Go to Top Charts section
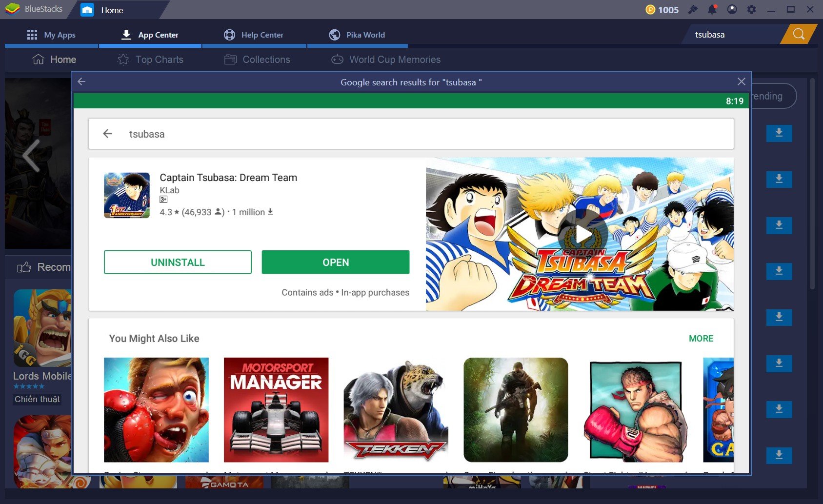823x504 pixels. [151, 60]
